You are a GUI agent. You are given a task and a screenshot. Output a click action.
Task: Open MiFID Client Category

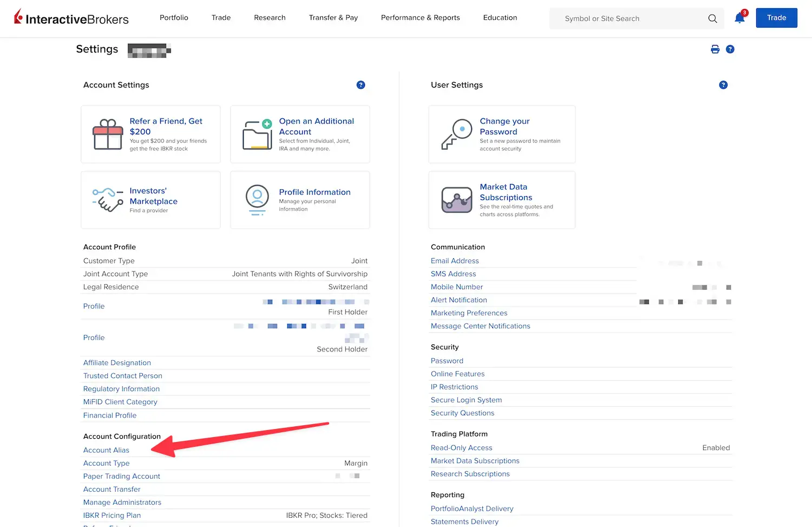120,402
